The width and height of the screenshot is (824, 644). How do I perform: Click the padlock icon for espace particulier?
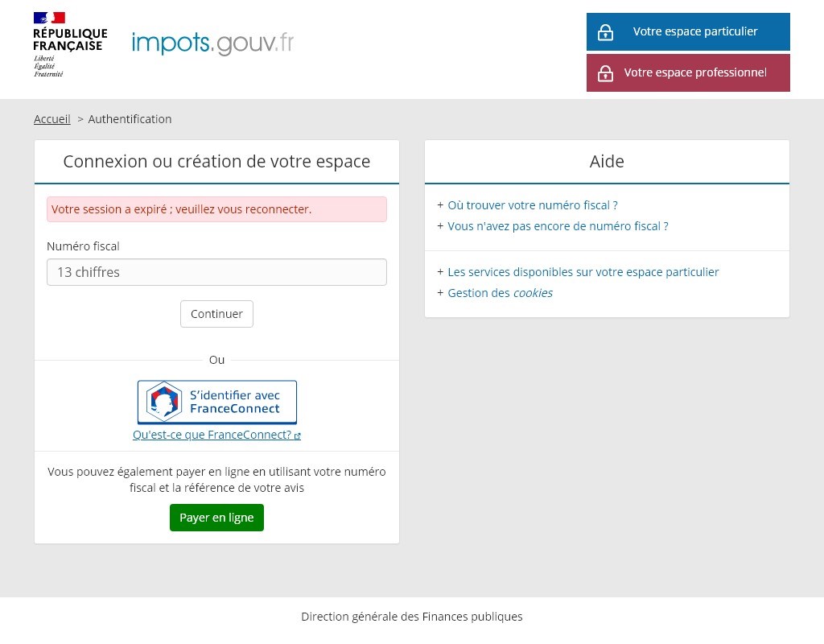click(x=606, y=32)
